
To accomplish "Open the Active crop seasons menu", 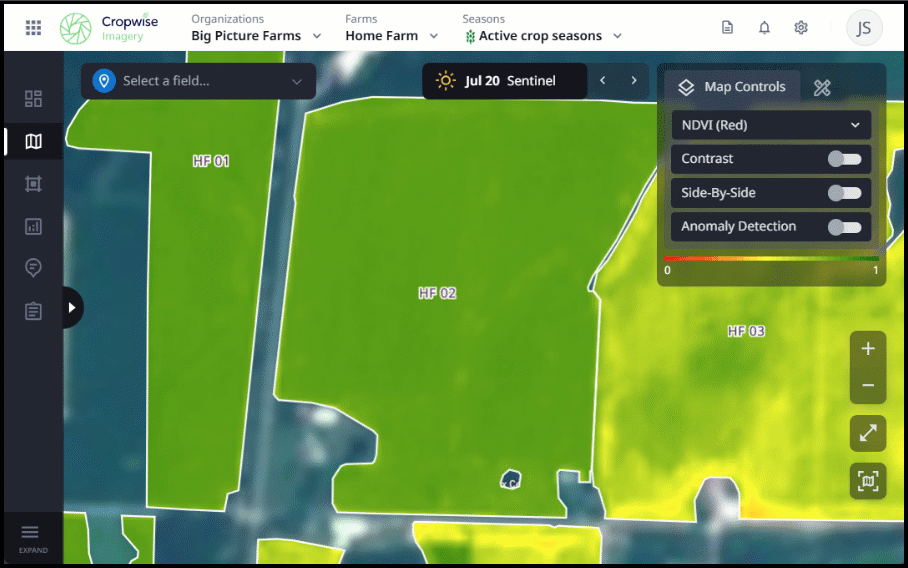I will [543, 36].
